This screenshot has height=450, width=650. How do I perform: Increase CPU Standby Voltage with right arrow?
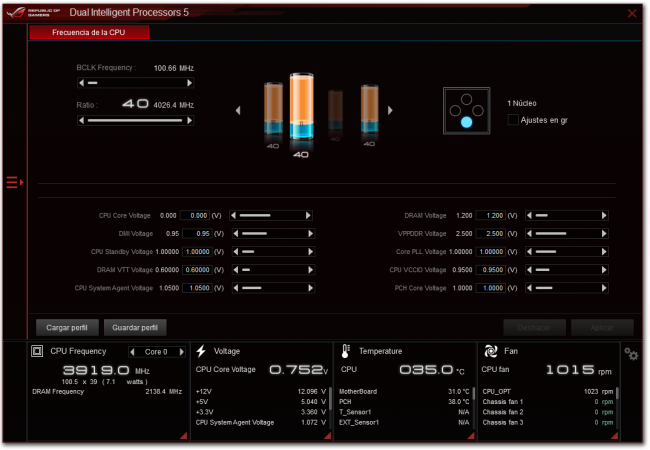[310, 252]
